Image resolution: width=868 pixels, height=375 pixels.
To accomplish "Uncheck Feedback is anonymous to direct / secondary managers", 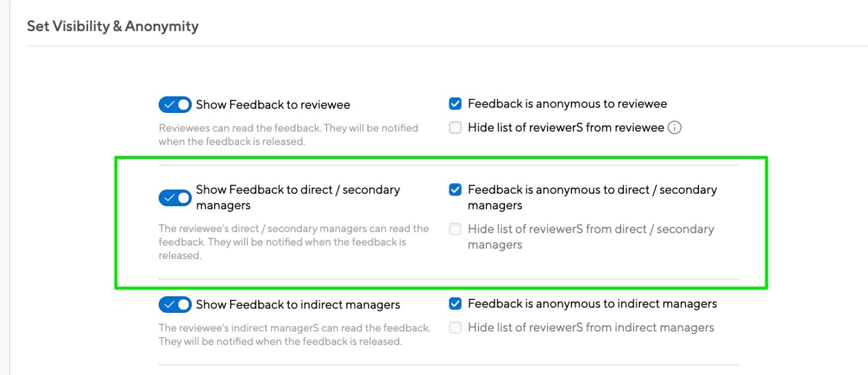I will click(455, 190).
